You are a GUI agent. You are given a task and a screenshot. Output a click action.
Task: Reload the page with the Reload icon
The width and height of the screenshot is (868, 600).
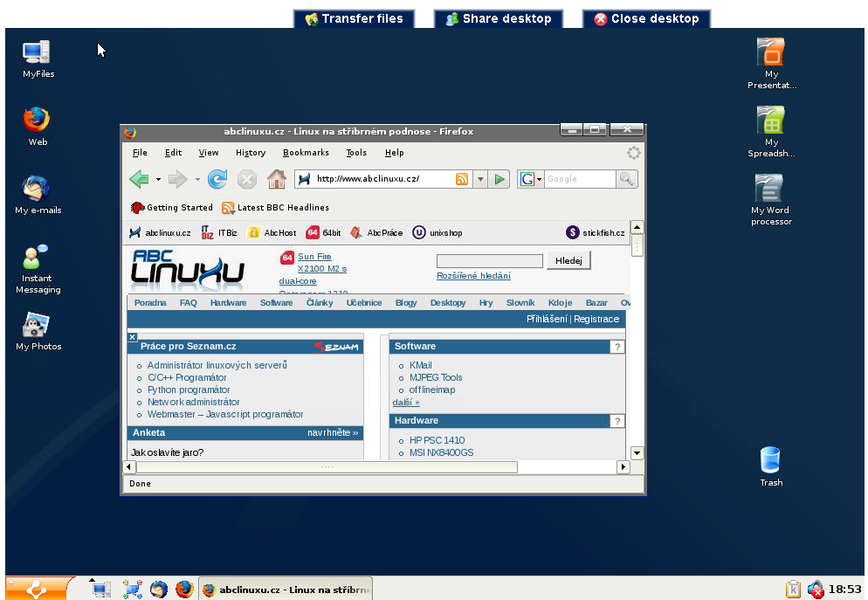click(217, 179)
